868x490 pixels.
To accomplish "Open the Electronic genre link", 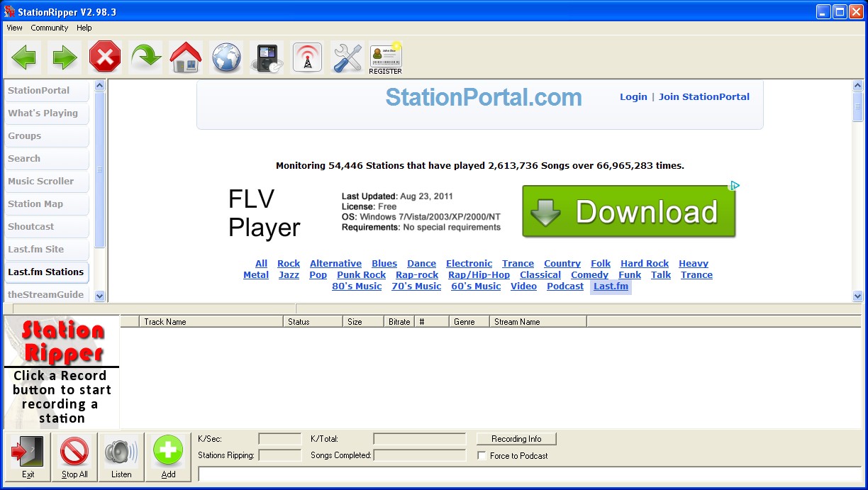I will pos(469,264).
